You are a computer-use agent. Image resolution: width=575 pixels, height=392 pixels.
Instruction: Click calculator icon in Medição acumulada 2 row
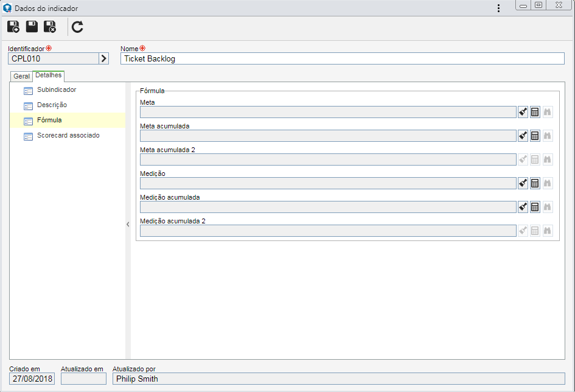pyautogui.click(x=535, y=231)
